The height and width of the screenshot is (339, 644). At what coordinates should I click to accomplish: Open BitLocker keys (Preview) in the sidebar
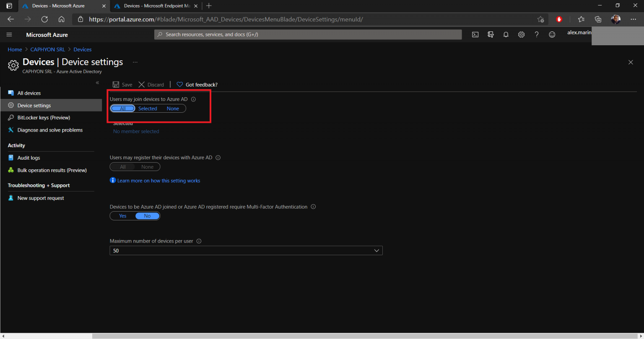[43, 117]
